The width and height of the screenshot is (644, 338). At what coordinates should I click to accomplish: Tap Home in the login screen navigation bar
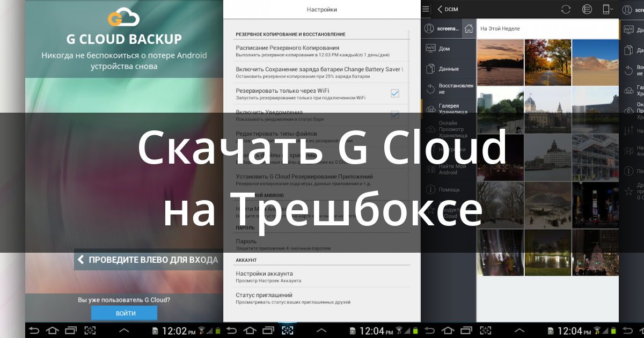pyautogui.click(x=53, y=330)
